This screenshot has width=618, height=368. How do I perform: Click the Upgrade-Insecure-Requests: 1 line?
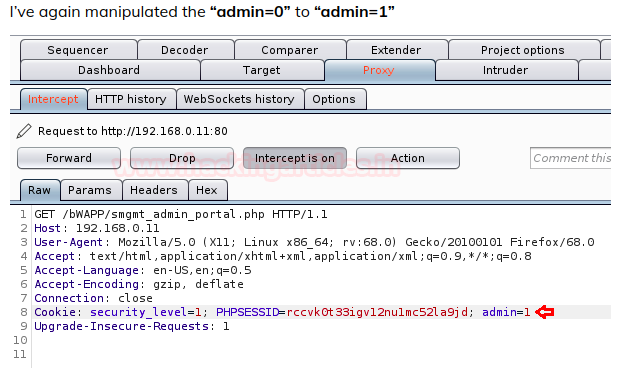click(132, 326)
